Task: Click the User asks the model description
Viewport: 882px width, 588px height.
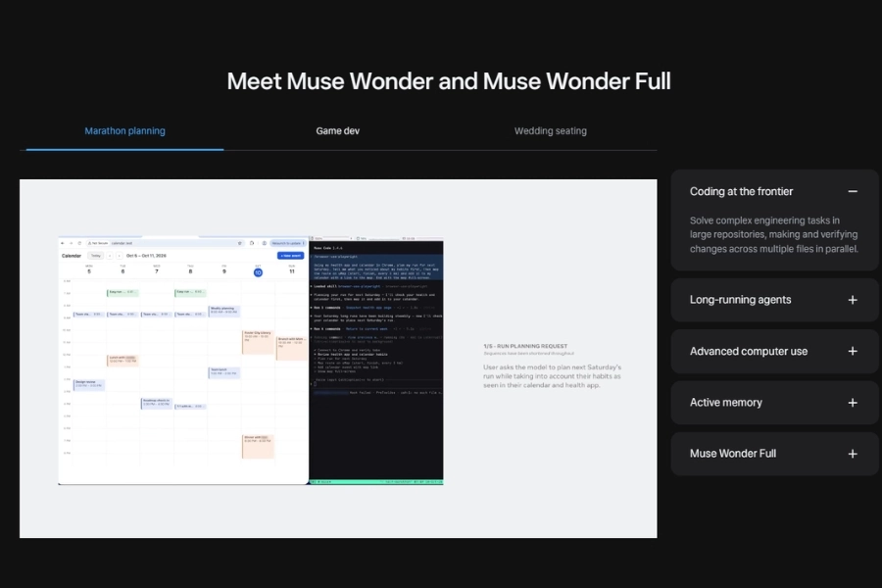Action: point(552,376)
